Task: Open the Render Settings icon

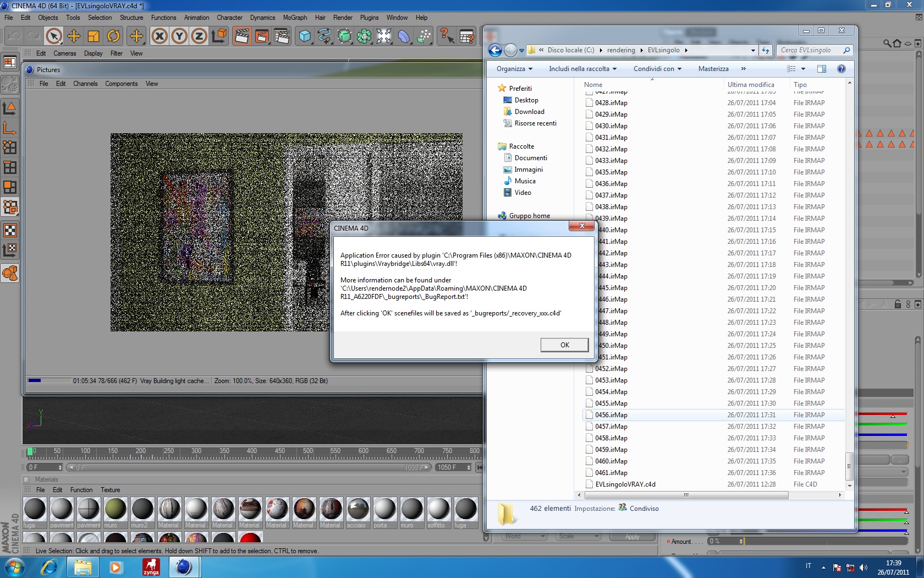Action: point(282,36)
